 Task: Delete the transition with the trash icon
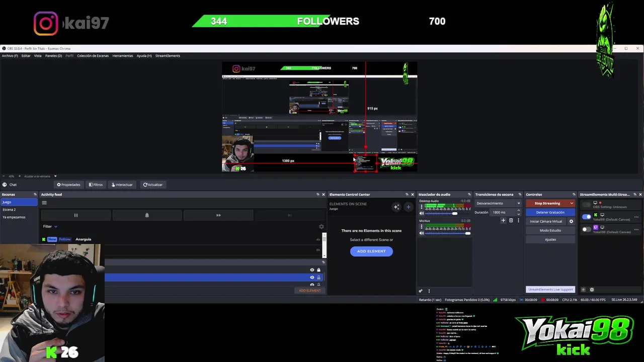pyautogui.click(x=511, y=220)
